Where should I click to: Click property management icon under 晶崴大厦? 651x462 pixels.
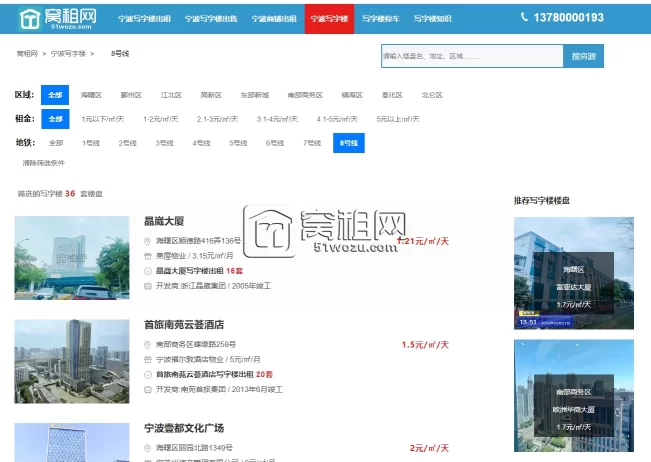[x=147, y=256]
